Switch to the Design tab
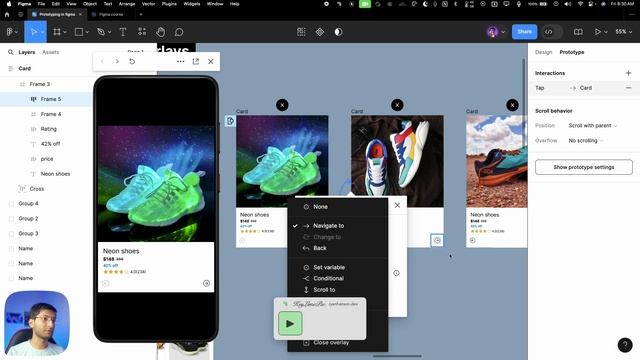The height and width of the screenshot is (360, 640). [x=543, y=52]
